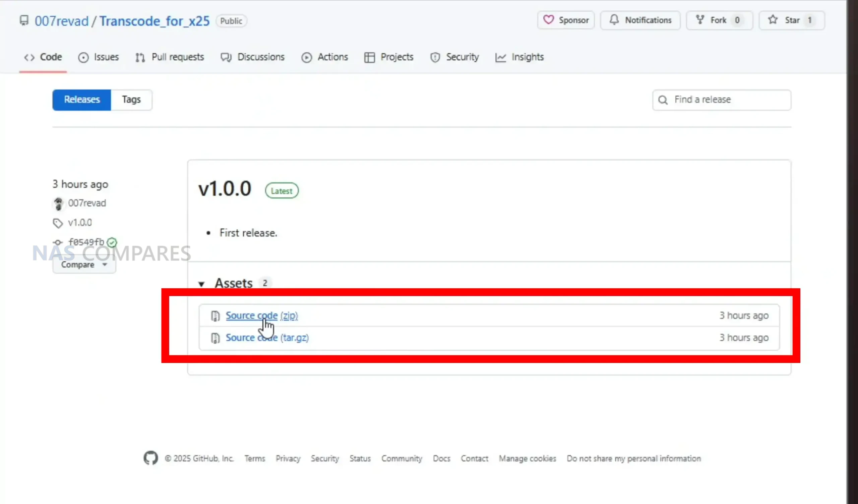Screen dimensions: 858x504
Task: Click the First release. note text
Action: click(249, 233)
